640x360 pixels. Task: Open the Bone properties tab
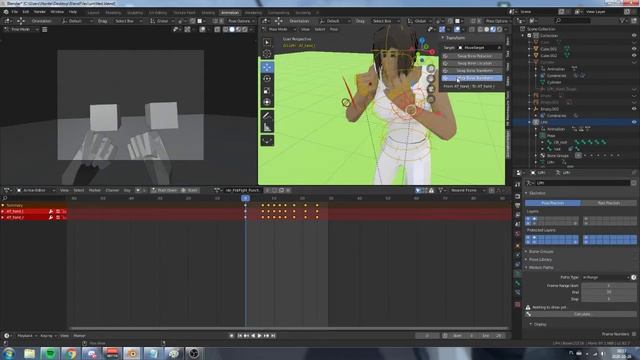tap(518, 283)
